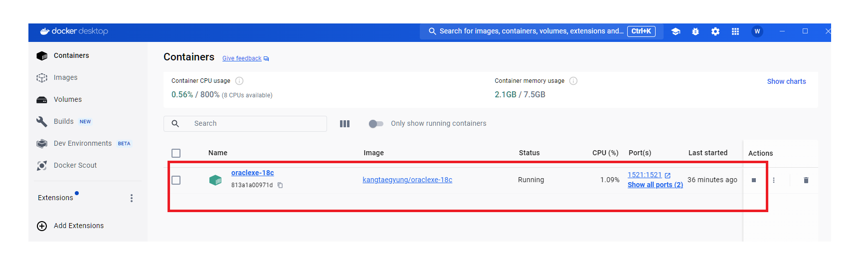
Task: Click the feedback icon beside Give feedback
Action: pos(266,59)
